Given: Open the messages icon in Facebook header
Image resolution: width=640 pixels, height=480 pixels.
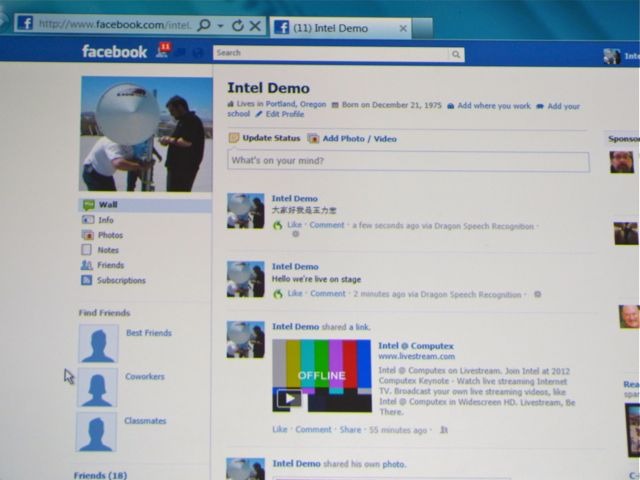Looking at the screenshot, I should click(181, 52).
